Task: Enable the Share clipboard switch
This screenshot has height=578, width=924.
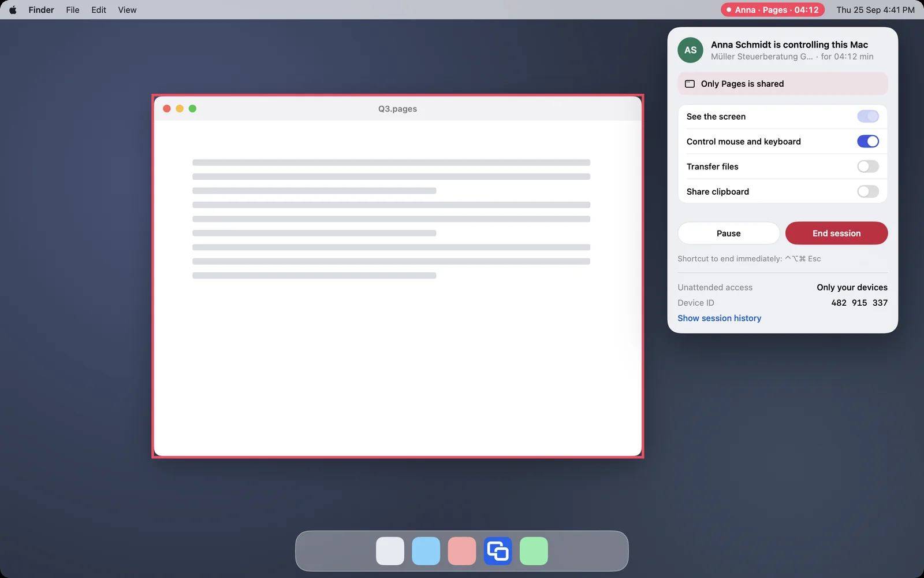Action: 868,191
